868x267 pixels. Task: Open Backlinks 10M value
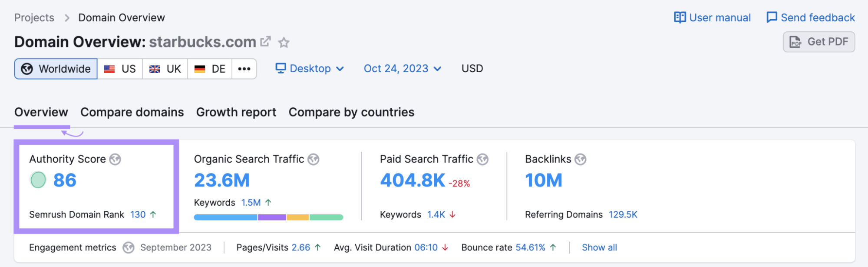click(544, 180)
